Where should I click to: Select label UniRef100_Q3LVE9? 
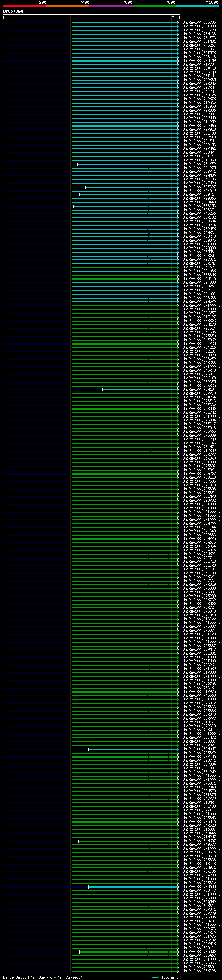click(x=199, y=164)
